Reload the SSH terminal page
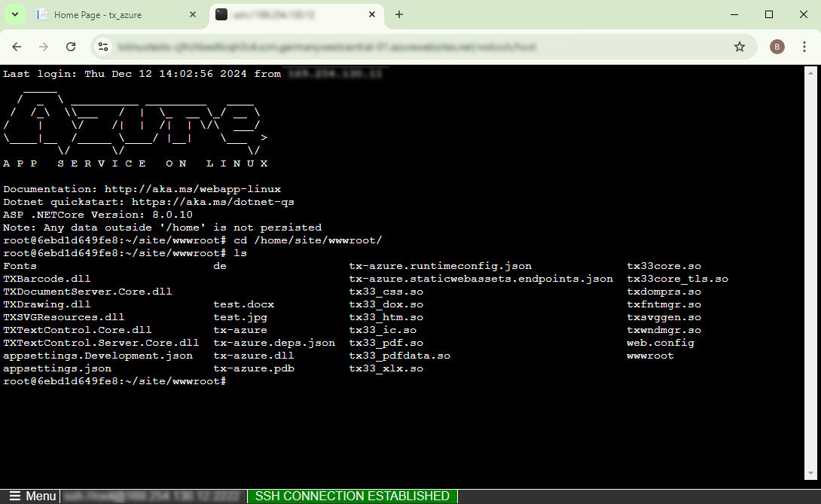The height and width of the screenshot is (504, 821). pos(71,46)
